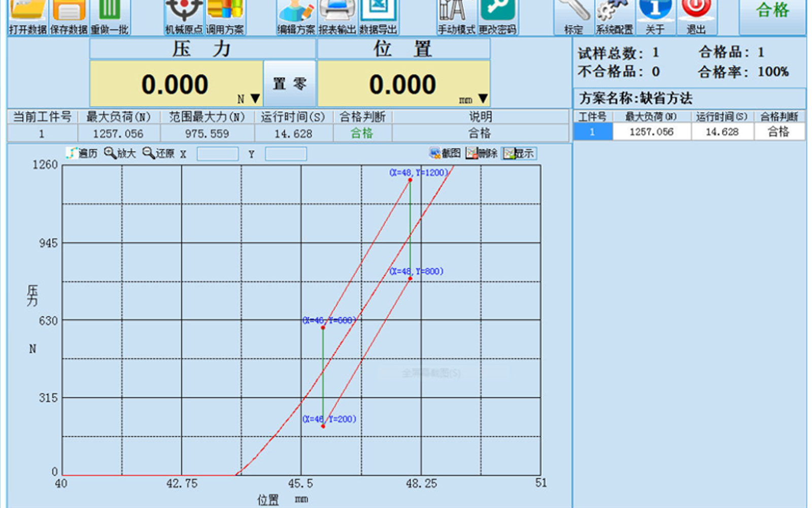Switch to manual mode 手动模式
Image resolution: width=812 pixels, height=508 pixels.
click(x=456, y=17)
